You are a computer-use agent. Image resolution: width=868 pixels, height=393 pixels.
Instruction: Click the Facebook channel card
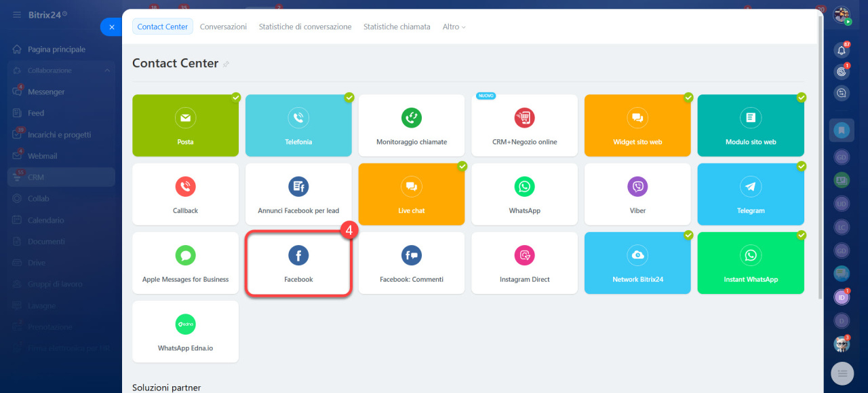pyautogui.click(x=298, y=263)
